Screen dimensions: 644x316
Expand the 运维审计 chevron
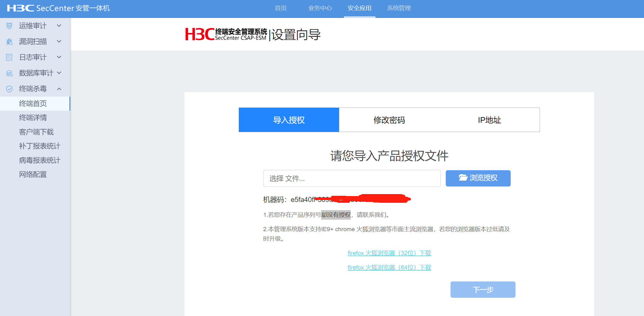tap(59, 26)
